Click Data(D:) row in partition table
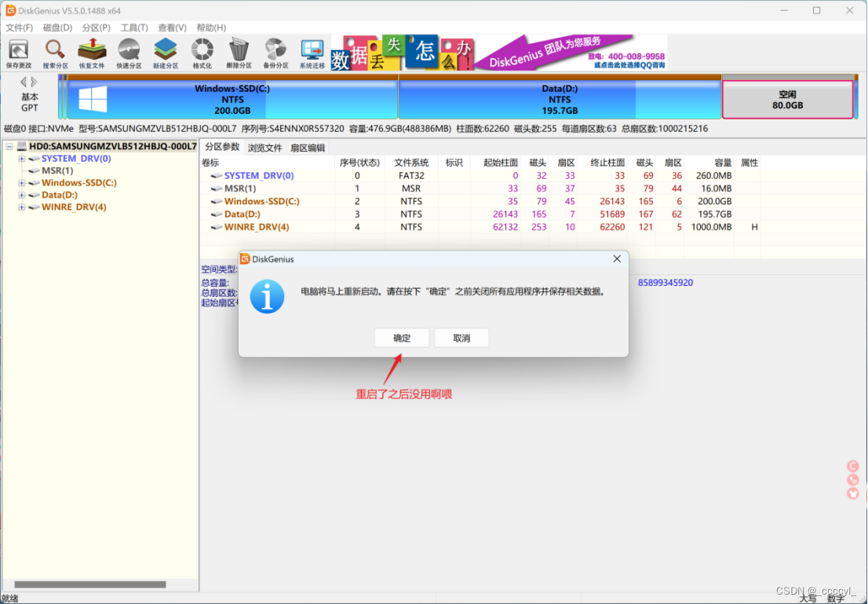Screen dimensions: 868x604 pyautogui.click(x=479, y=214)
